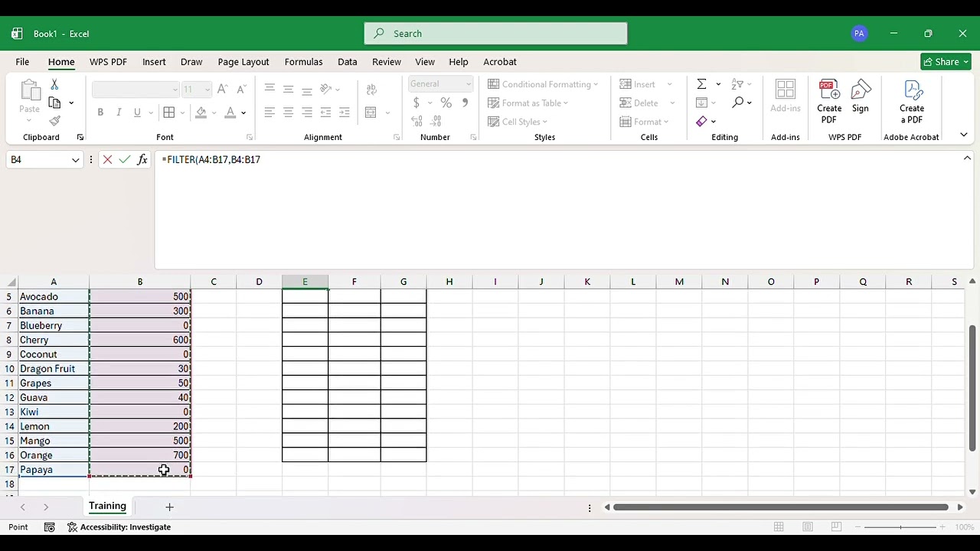Toggle Center text alignment
Screen dimensions: 980x551
click(288, 112)
